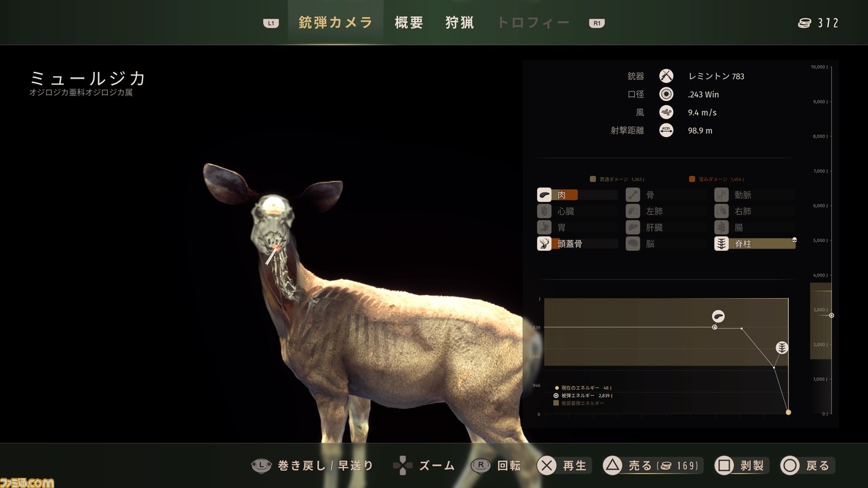Click the 推奨着弾エネルギー legend swatch

point(556,403)
